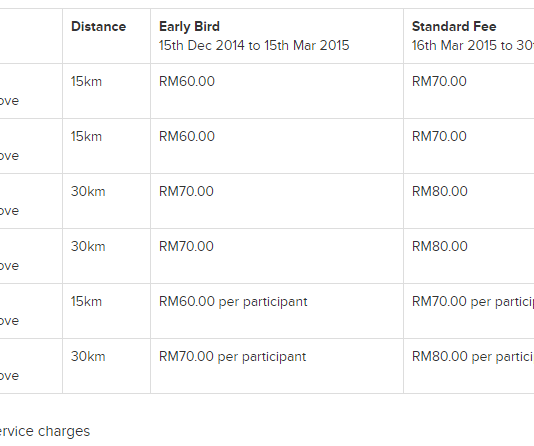Click RM70.00 standard fee in first row
This screenshot has height=446, width=534.
439,81
